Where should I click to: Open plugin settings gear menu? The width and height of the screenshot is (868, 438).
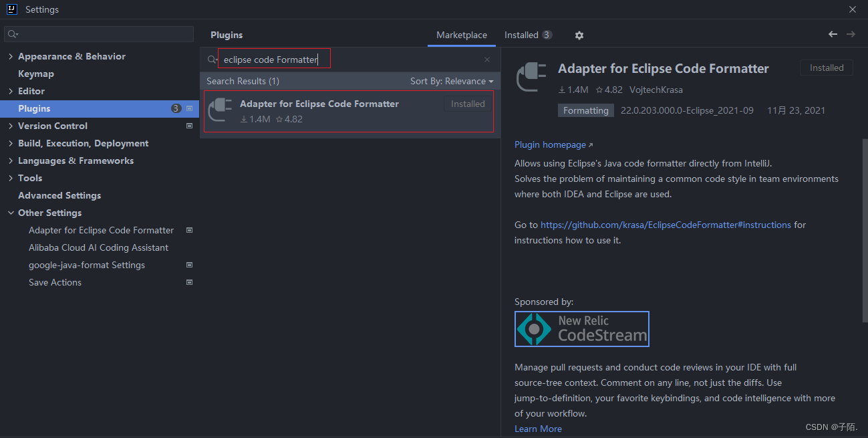click(x=579, y=35)
